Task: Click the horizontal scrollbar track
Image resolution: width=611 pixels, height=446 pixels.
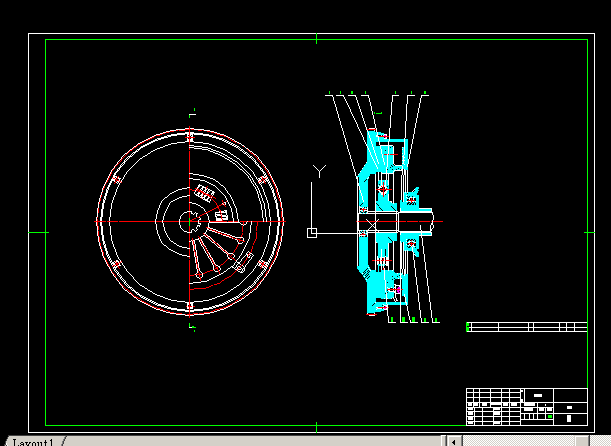Action: [518, 441]
